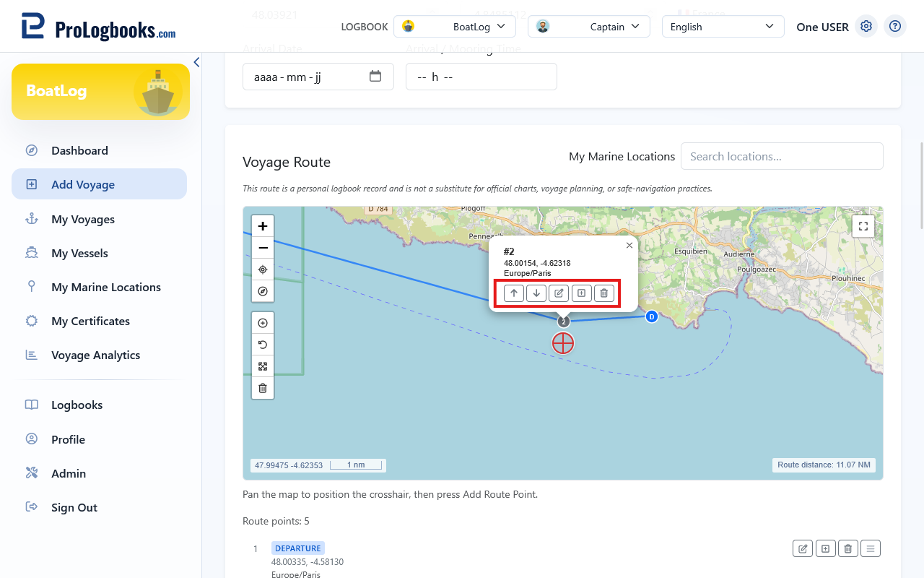Select Add Voyage in sidebar

click(x=99, y=184)
